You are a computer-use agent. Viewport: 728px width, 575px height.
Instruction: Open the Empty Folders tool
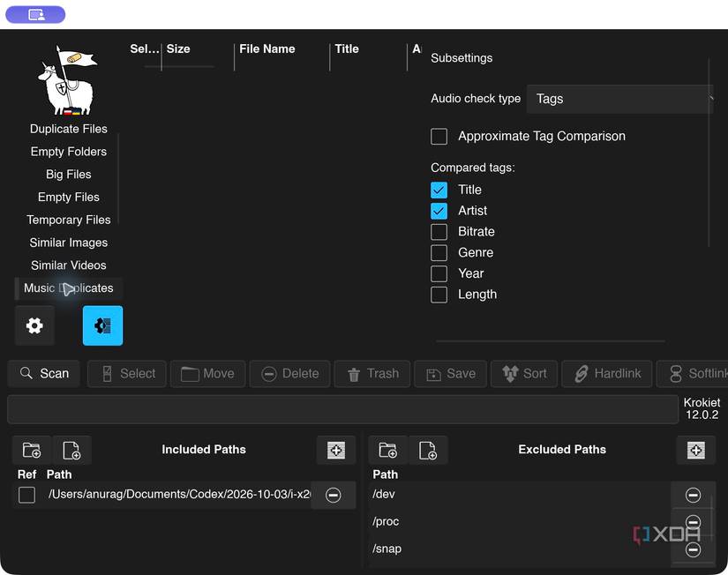click(69, 152)
